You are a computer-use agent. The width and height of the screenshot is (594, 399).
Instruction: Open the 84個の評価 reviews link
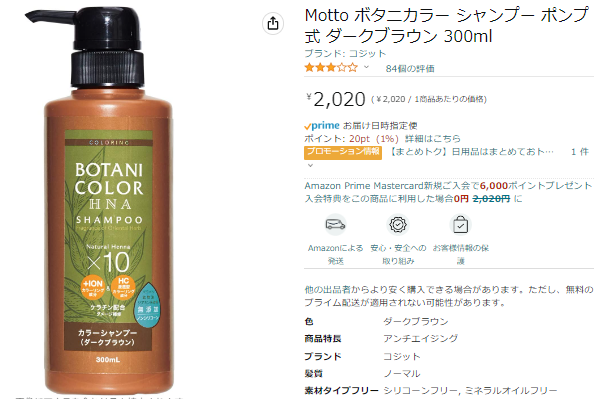[x=410, y=69]
